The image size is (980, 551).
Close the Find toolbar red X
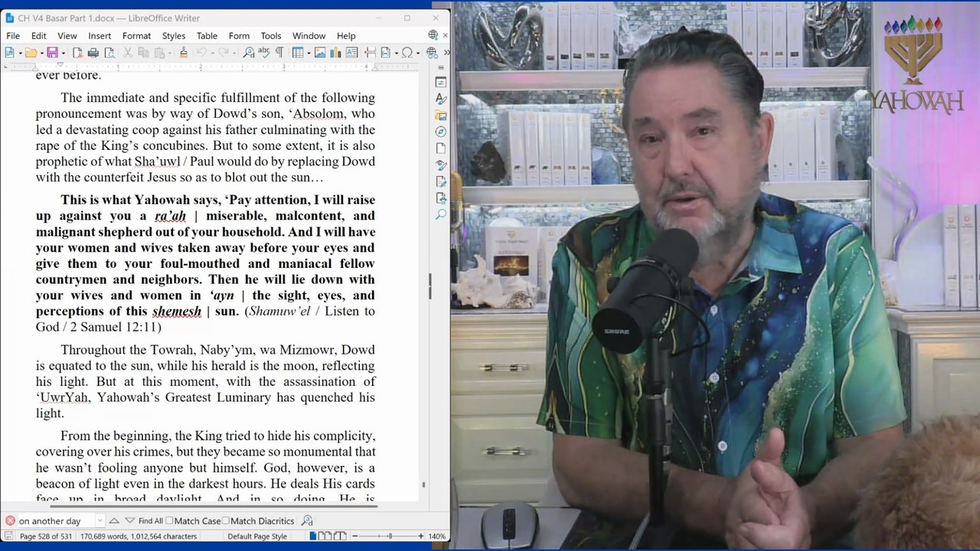point(9,520)
